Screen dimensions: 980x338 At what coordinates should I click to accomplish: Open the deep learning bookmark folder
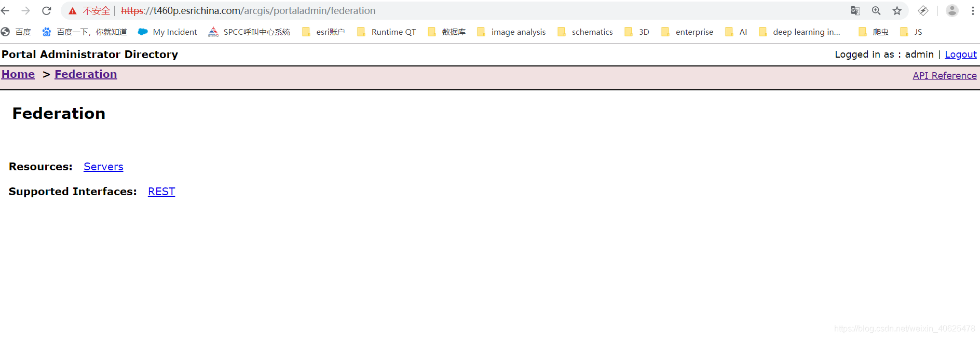coord(799,32)
